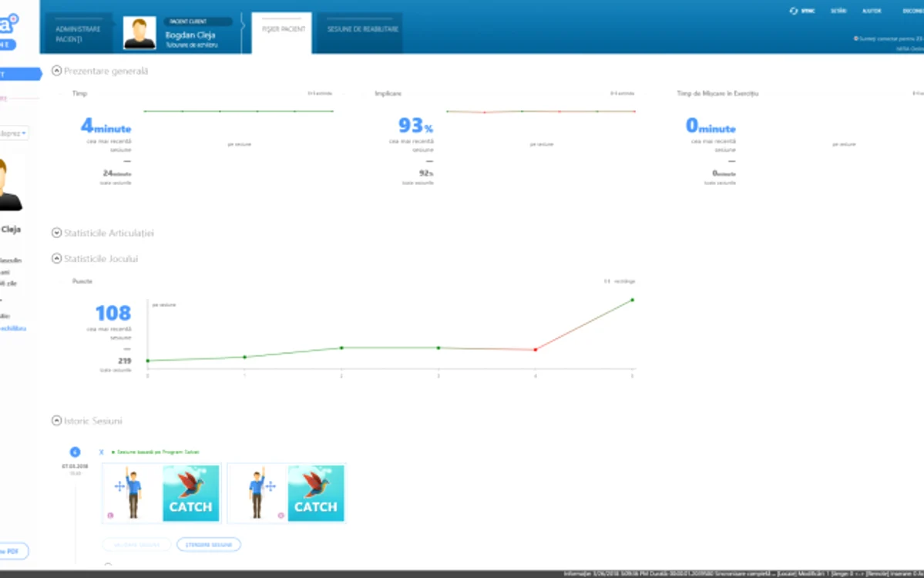The image size is (924, 578).
Task: Switch to the Fișier Pacient tab
Action: [x=282, y=32]
